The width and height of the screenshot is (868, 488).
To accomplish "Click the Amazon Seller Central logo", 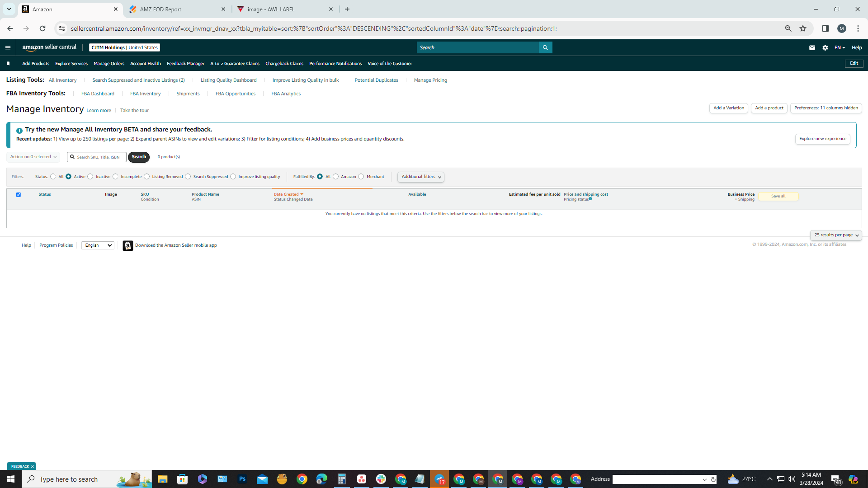I will click(49, 47).
